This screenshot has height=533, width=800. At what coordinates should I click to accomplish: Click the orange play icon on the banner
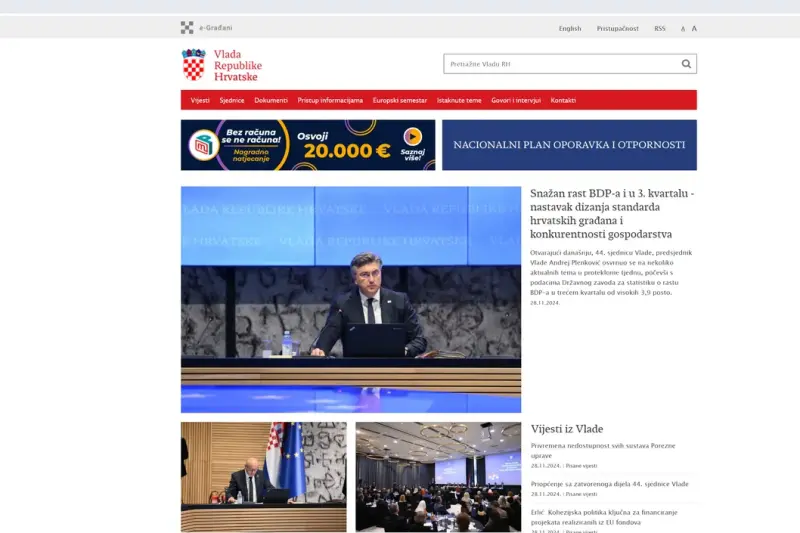[x=413, y=137]
